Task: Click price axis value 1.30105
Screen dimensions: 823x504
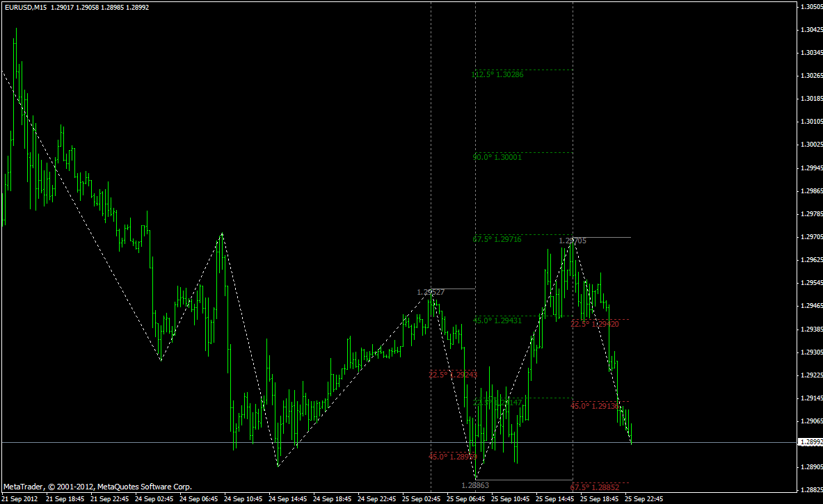Action: coord(811,122)
